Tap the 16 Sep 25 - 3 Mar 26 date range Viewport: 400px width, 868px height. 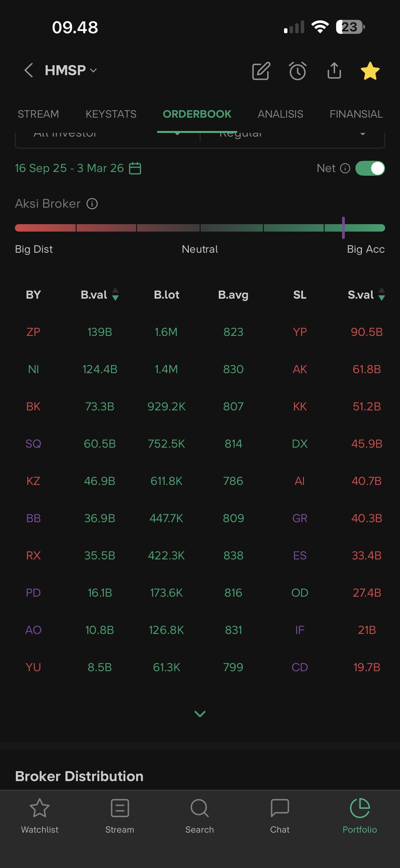(69, 168)
